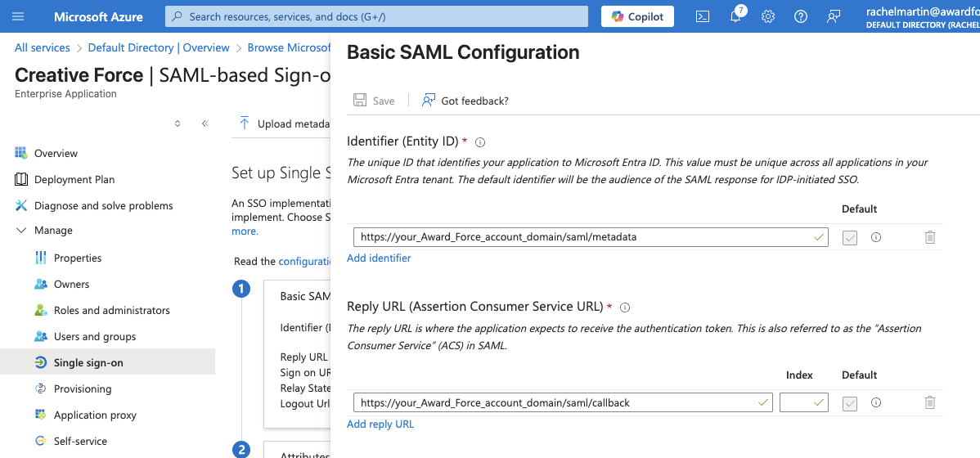Click Got feedback?

[465, 101]
